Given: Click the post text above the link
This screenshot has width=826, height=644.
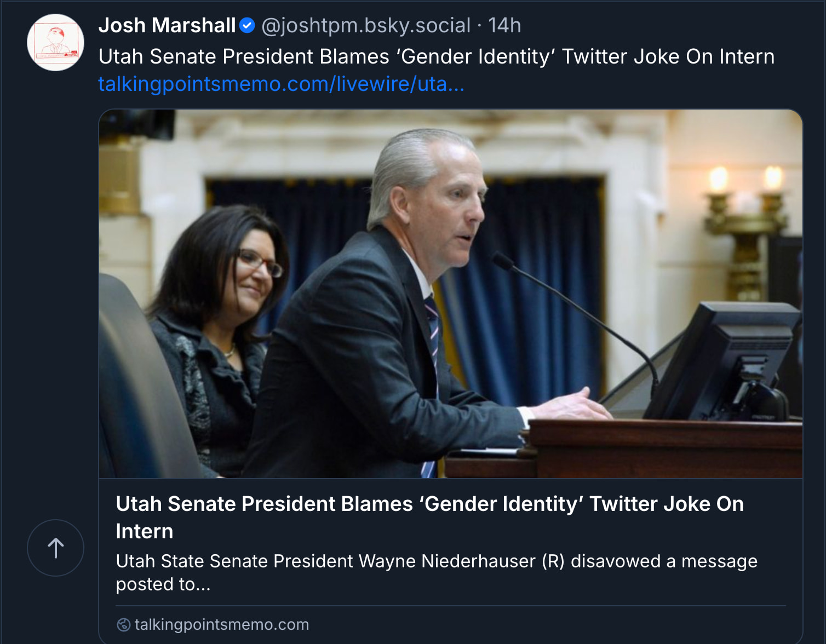Looking at the screenshot, I should 436,56.
